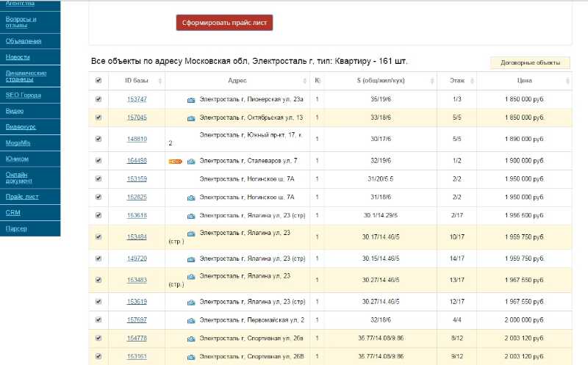Sort table by Цена column arrows
Image resolution: width=588 pixels, height=365 pixels.
567,81
